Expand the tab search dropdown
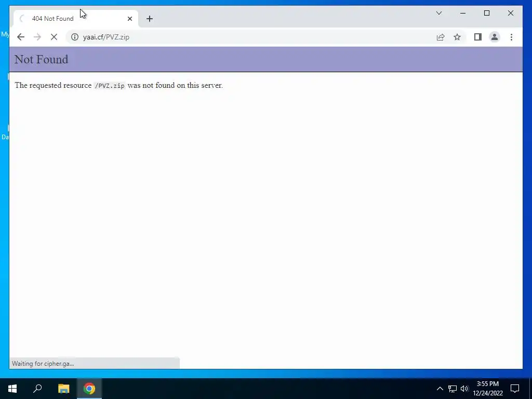The width and height of the screenshot is (532, 399). click(438, 13)
